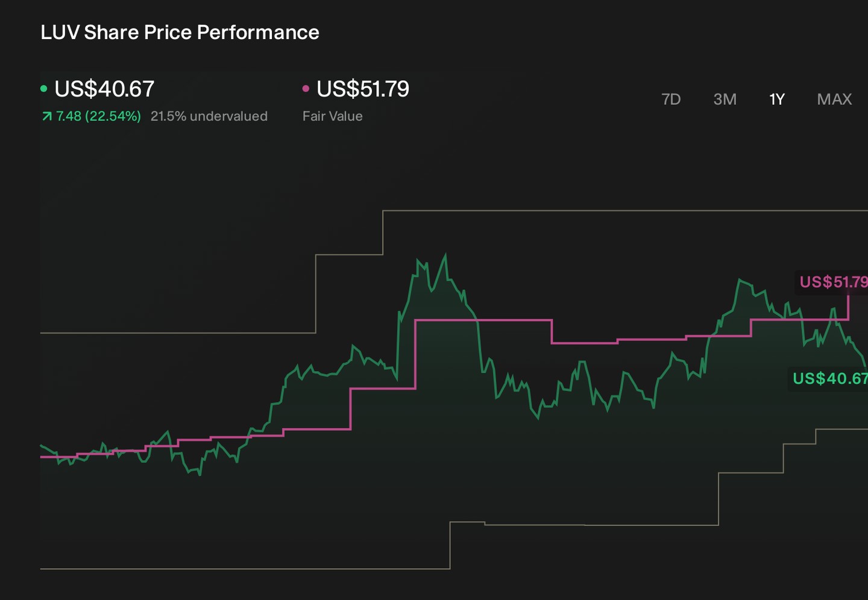Click the LUV Share Price Performance title
868x600 pixels.
180,33
